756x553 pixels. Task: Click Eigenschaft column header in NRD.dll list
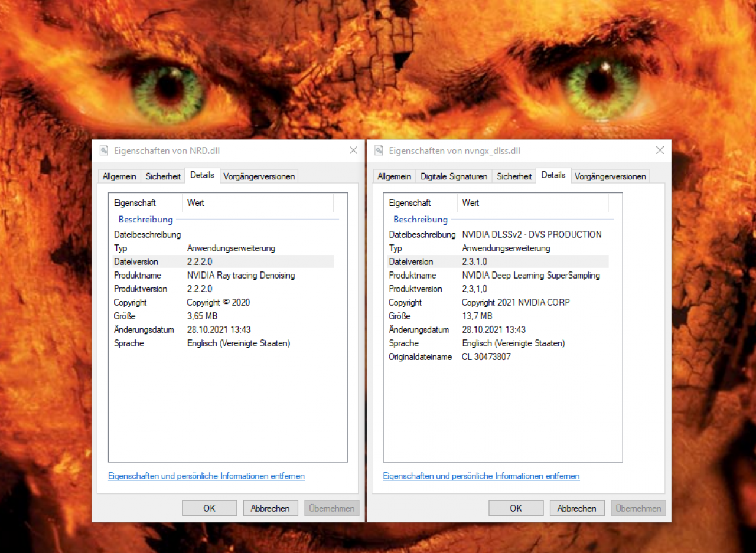tap(146, 202)
